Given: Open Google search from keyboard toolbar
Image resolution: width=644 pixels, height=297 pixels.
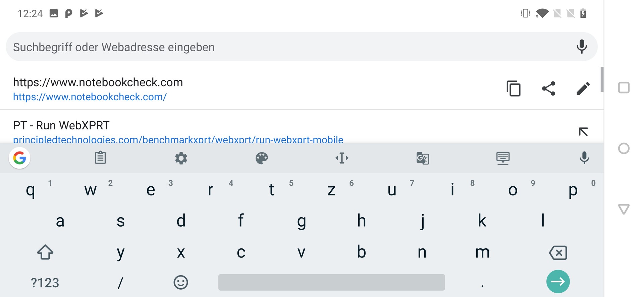Looking at the screenshot, I should click(x=19, y=158).
